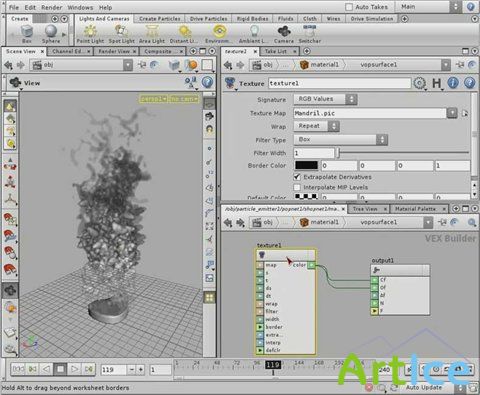The width and height of the screenshot is (480, 395).
Task: Expand the Texture Map preset dropdown arrow
Action: pyautogui.click(x=452, y=113)
